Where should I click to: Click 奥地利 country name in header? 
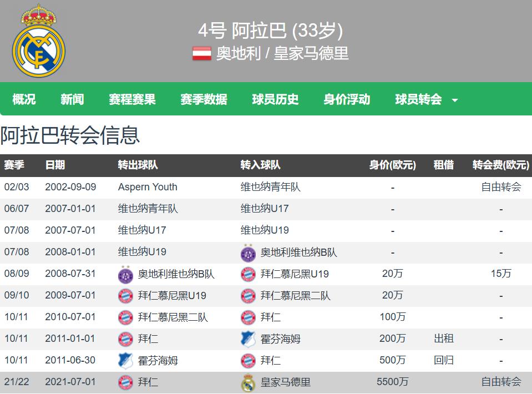[239, 54]
